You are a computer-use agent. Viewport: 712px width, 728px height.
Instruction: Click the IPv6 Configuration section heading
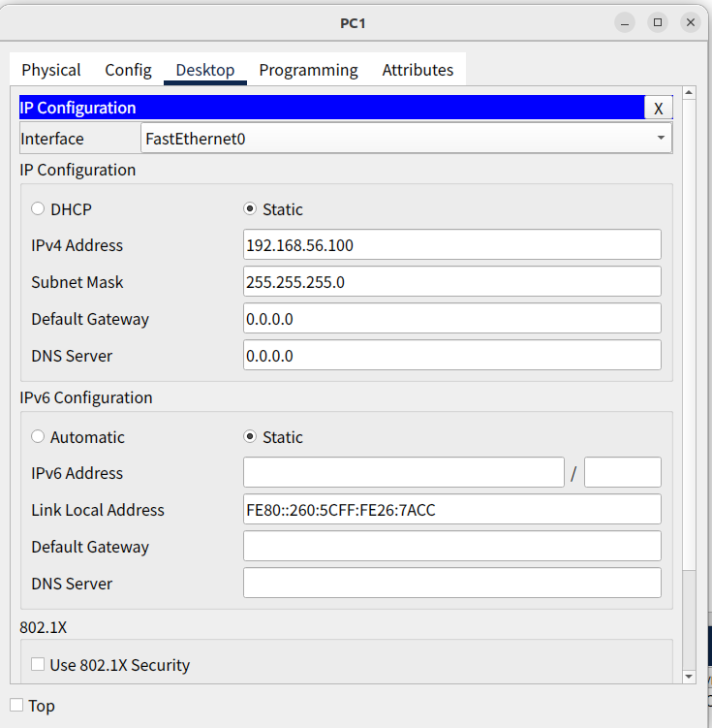tap(86, 397)
